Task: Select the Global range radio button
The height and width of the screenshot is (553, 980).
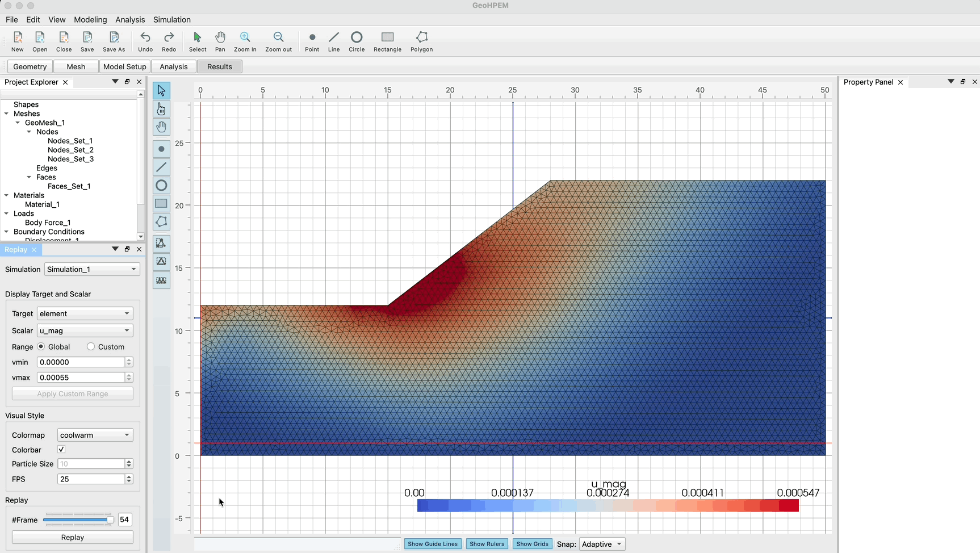Action: pyautogui.click(x=41, y=347)
